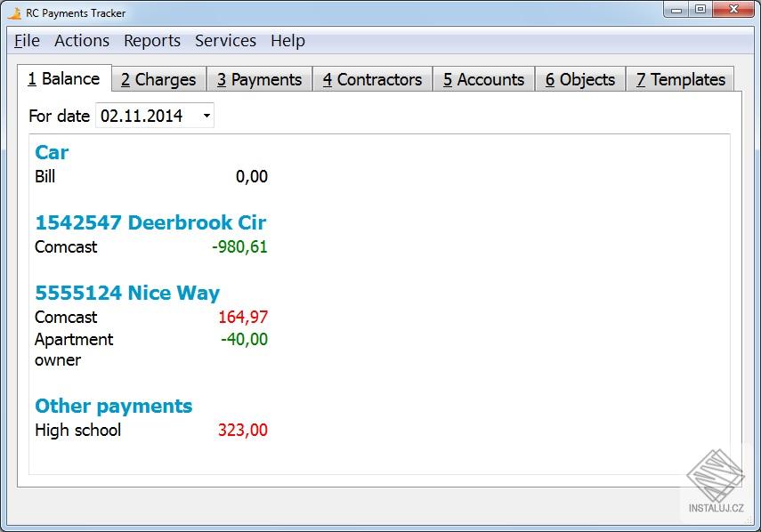761x532 pixels.
Task: Select the Other payments heading
Action: coord(114,407)
